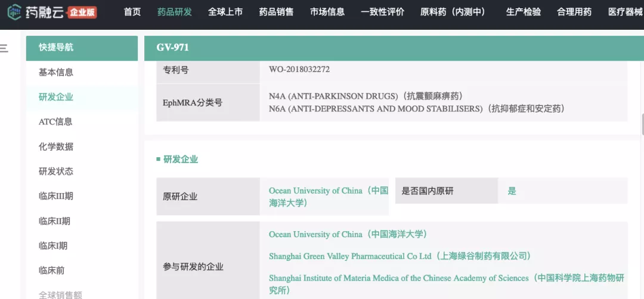The width and height of the screenshot is (644, 299).
Task: Open the 药品销售 menu
Action: pyautogui.click(x=277, y=12)
